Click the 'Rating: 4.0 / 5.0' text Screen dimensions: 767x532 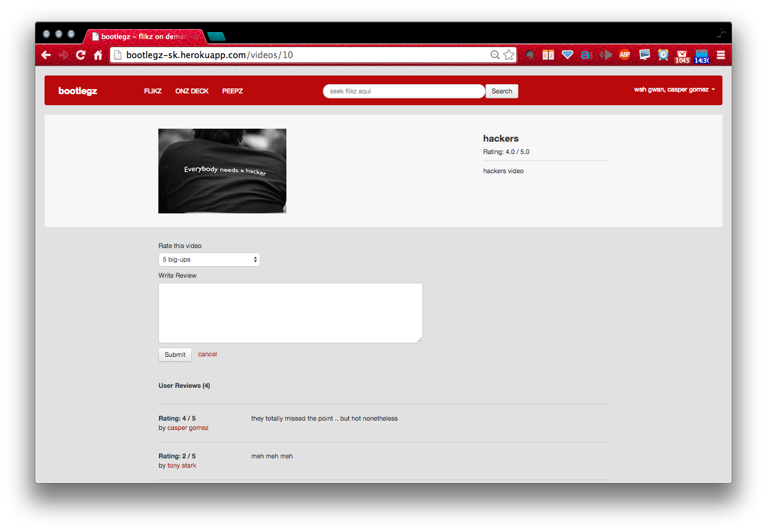point(506,152)
